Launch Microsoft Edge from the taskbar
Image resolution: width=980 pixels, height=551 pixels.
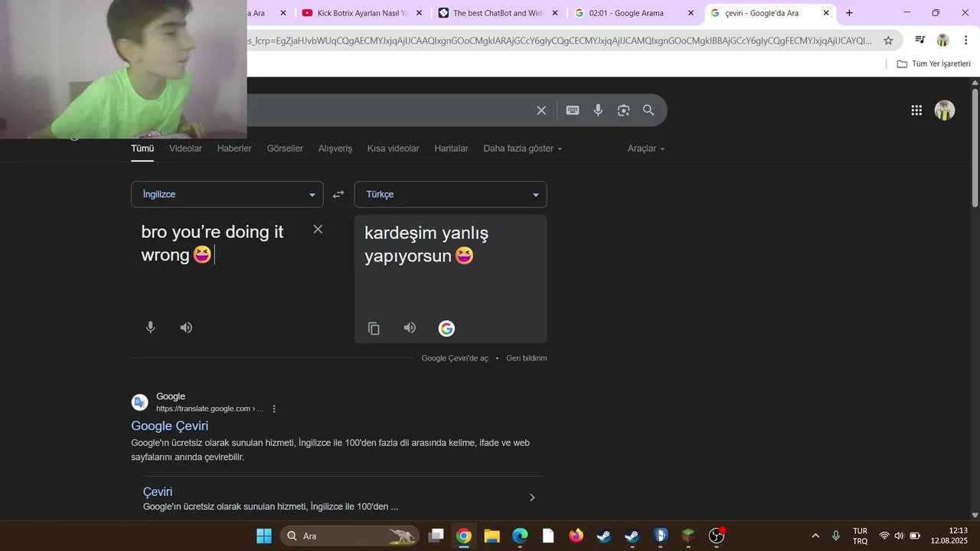[520, 536]
